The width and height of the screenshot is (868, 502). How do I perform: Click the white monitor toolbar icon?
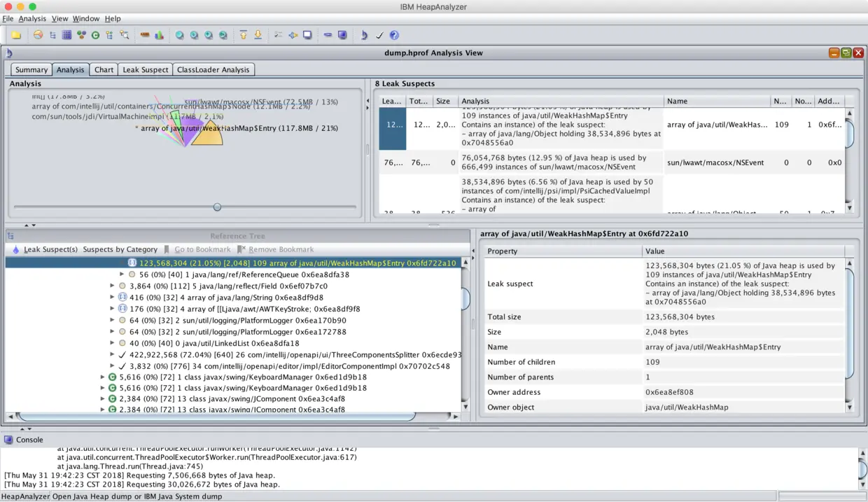pyautogui.click(x=307, y=35)
